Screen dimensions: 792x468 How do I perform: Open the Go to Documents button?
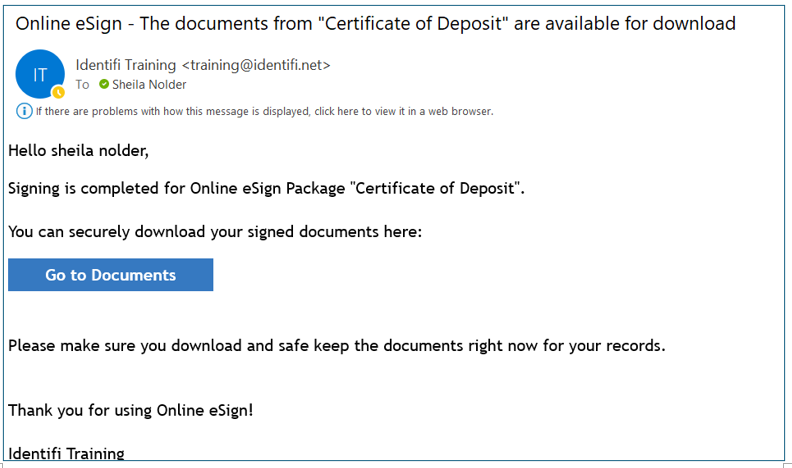click(111, 275)
